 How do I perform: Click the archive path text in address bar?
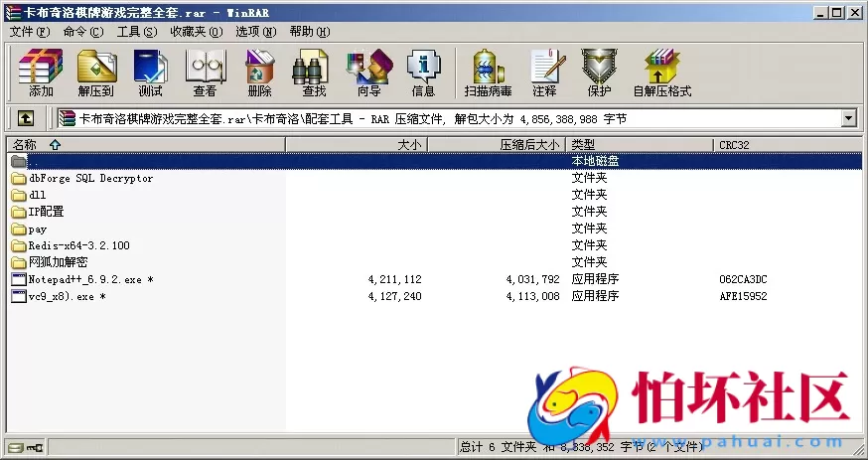pyautogui.click(x=353, y=118)
